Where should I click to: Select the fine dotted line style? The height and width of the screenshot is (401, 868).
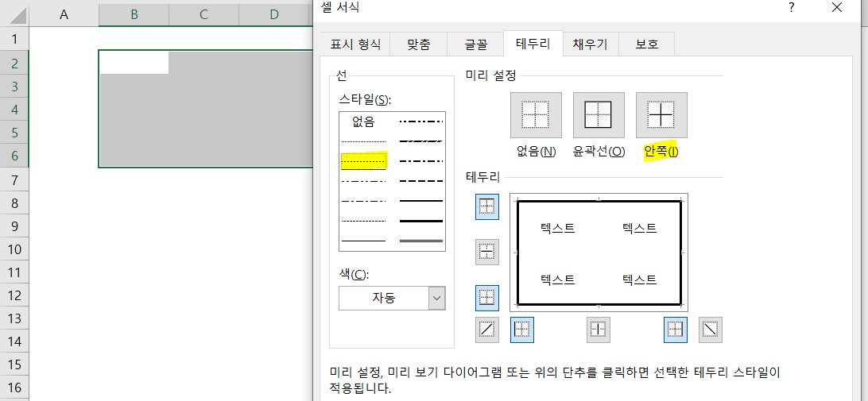pyautogui.click(x=363, y=141)
